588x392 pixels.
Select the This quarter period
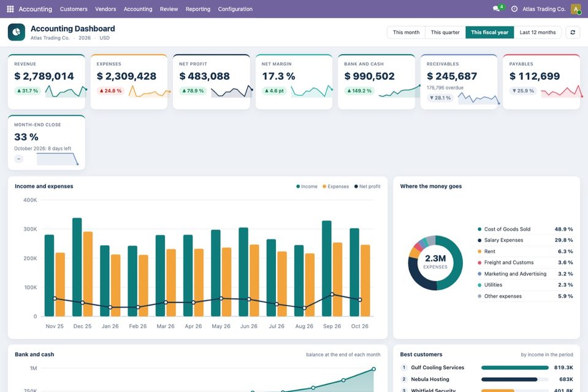pyautogui.click(x=445, y=33)
